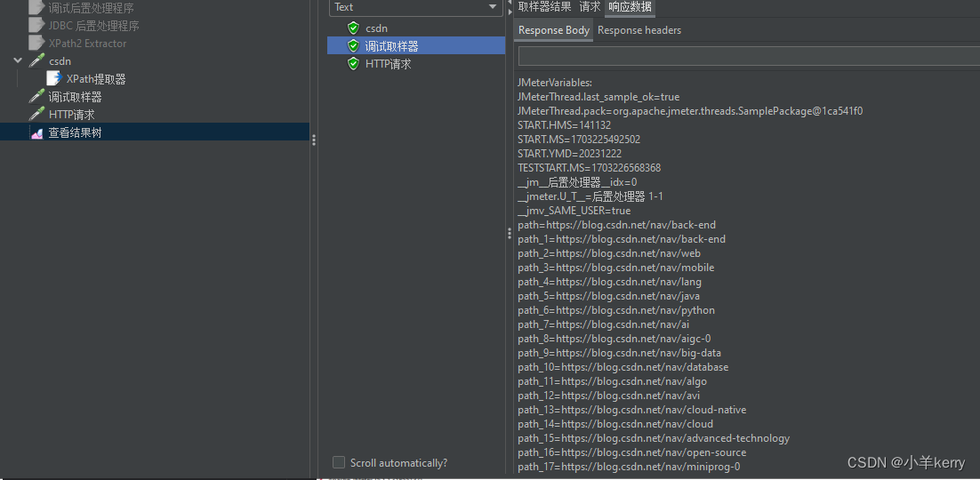This screenshot has height=480, width=980.
Task: Switch to the 请求 tab
Action: (590, 7)
